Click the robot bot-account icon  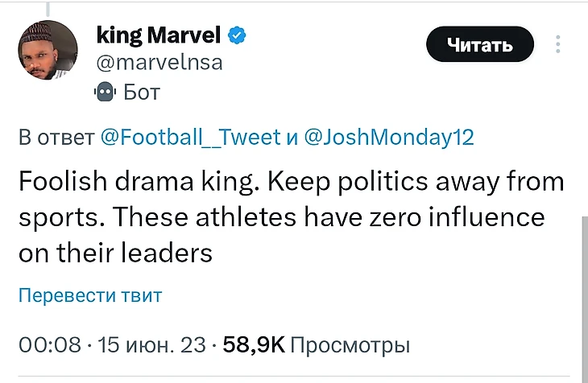pyautogui.click(x=106, y=92)
